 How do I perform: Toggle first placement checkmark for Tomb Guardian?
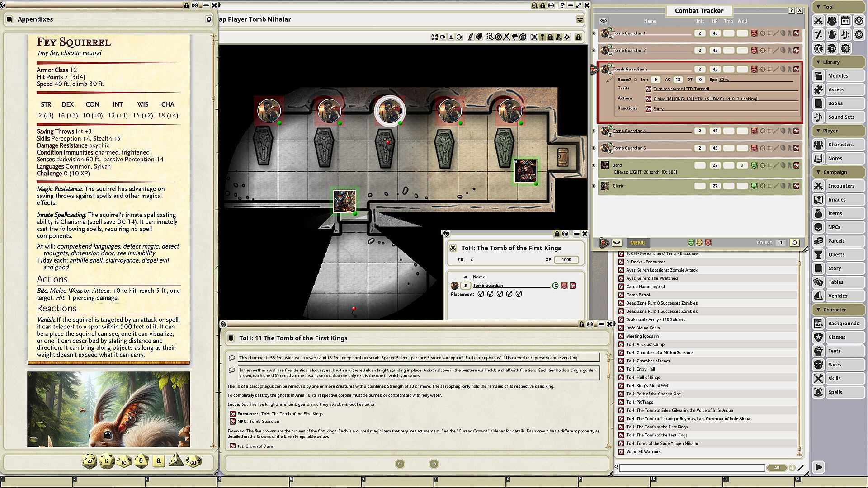click(x=481, y=294)
